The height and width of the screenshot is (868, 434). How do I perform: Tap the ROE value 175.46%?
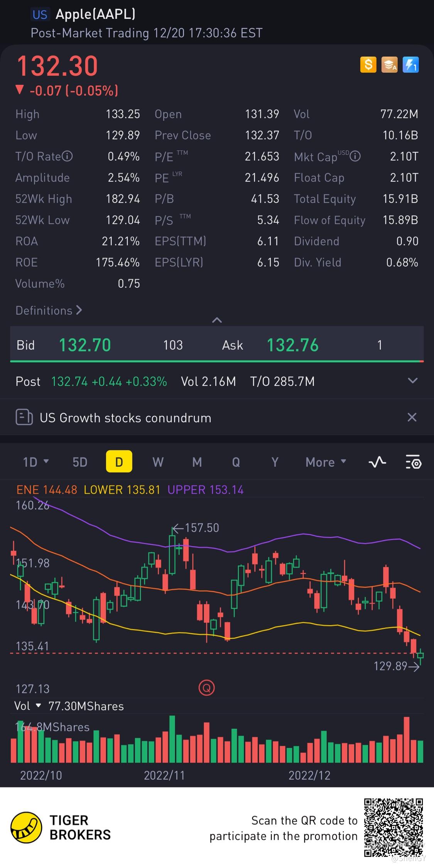pyautogui.click(x=118, y=262)
